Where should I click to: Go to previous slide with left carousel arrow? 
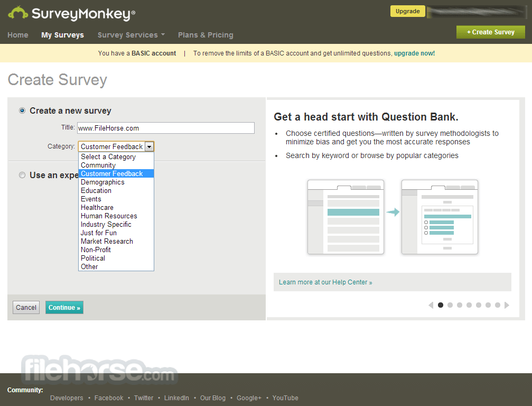(431, 305)
